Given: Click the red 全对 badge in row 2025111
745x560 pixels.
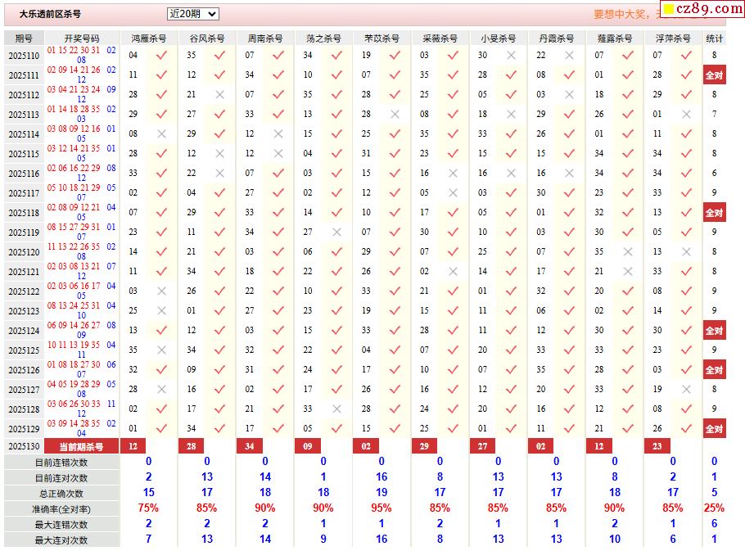Looking at the screenshot, I should click(714, 75).
